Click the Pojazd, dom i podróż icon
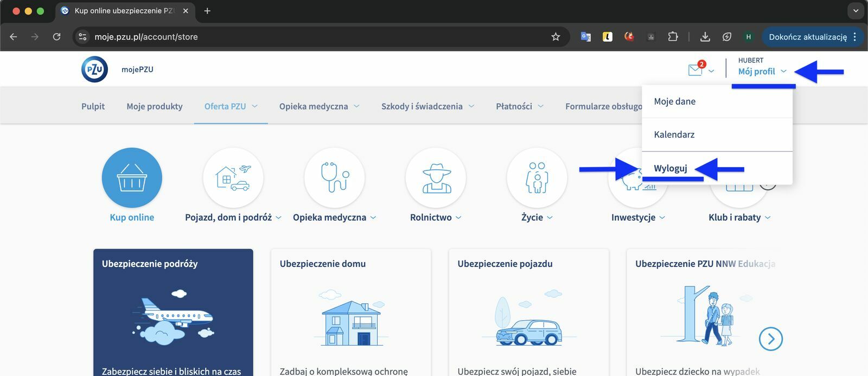Screen dimensions: 868x376 coord(233,177)
